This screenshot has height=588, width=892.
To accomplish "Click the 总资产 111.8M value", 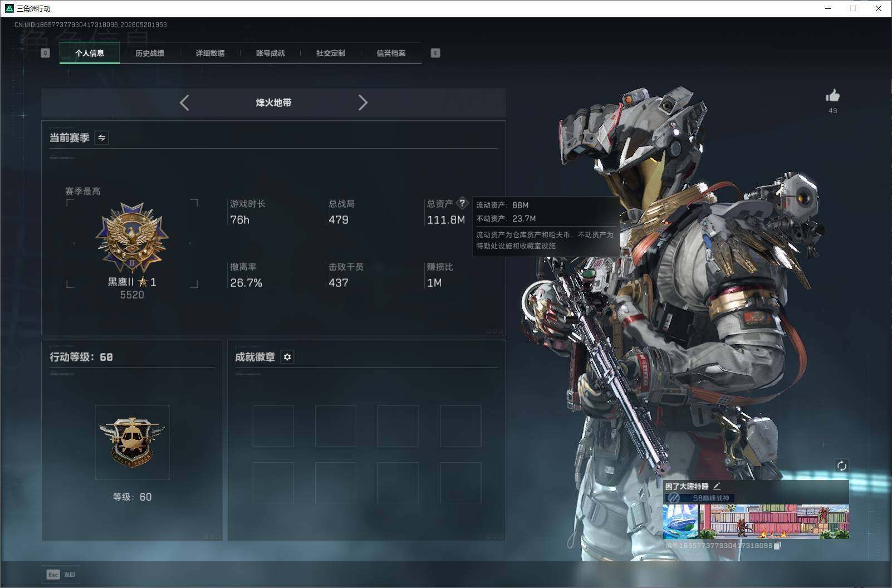I will [446, 220].
